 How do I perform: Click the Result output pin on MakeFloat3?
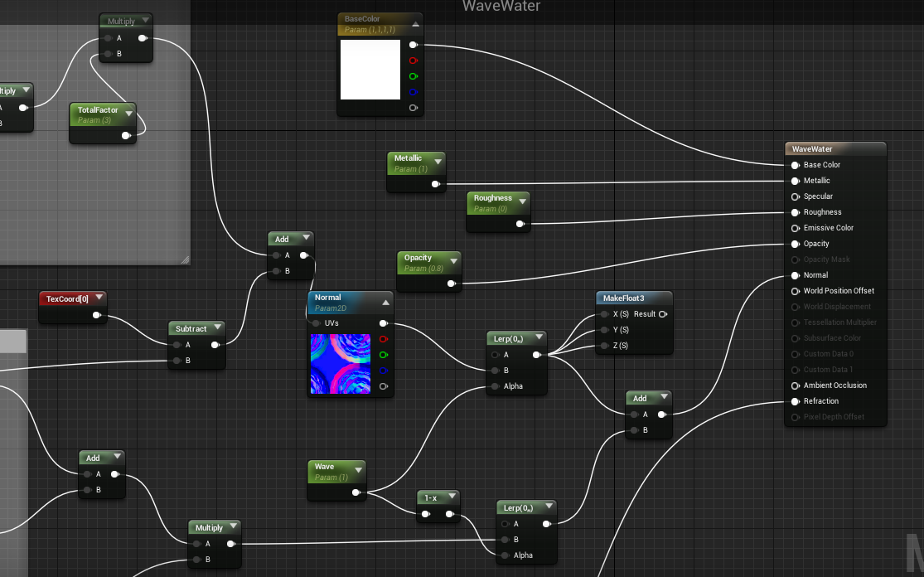coord(662,314)
